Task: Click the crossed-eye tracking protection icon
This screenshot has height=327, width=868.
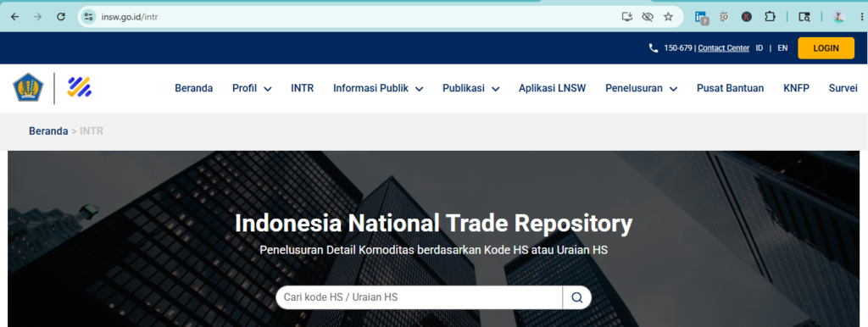Action: tap(647, 17)
